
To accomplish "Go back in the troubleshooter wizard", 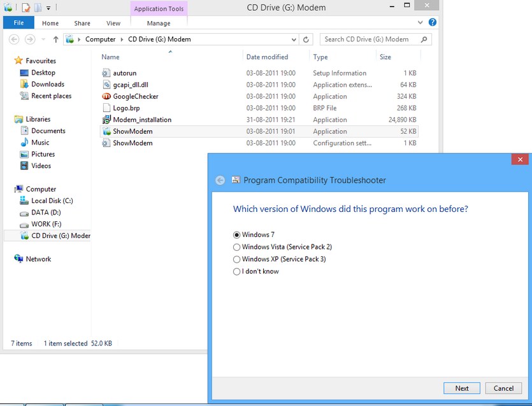I will tap(220, 180).
